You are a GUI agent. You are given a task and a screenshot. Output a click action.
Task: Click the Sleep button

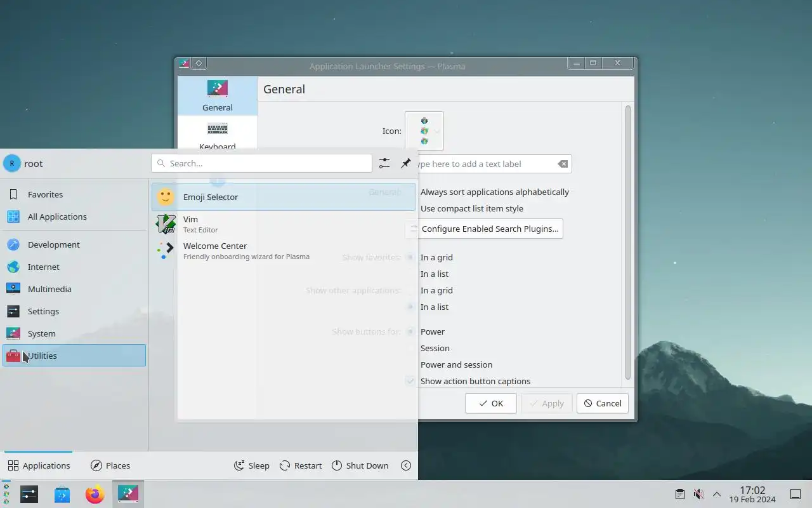tap(252, 465)
